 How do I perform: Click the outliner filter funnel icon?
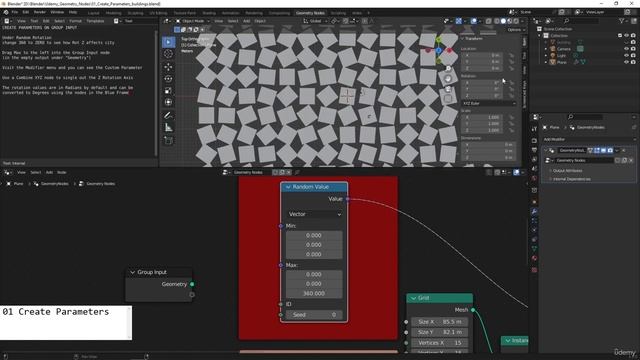point(622,21)
